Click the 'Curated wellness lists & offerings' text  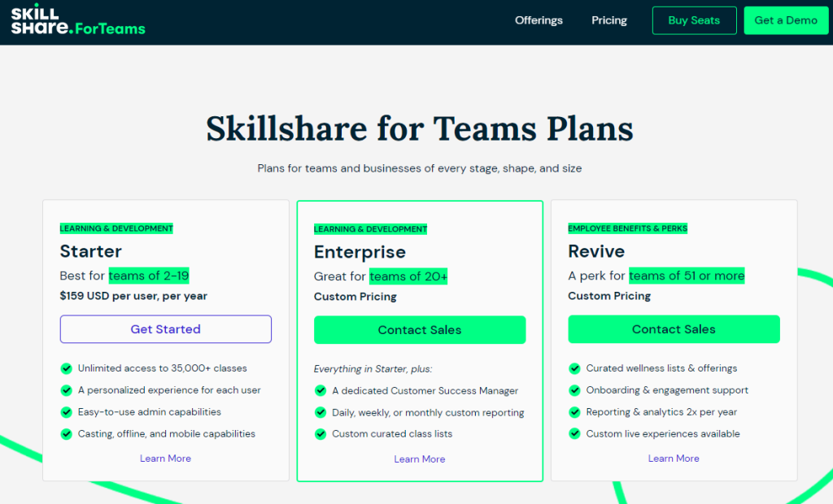coord(661,368)
